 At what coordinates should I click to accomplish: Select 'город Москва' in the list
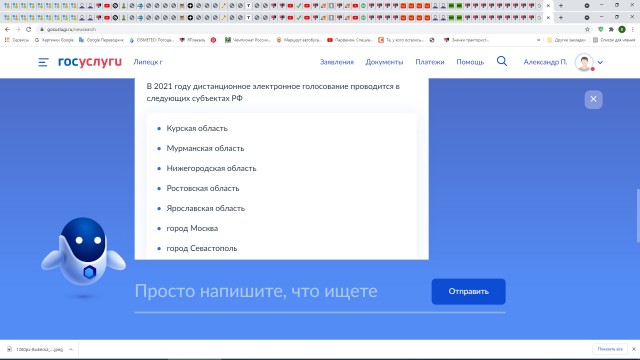[192, 228]
